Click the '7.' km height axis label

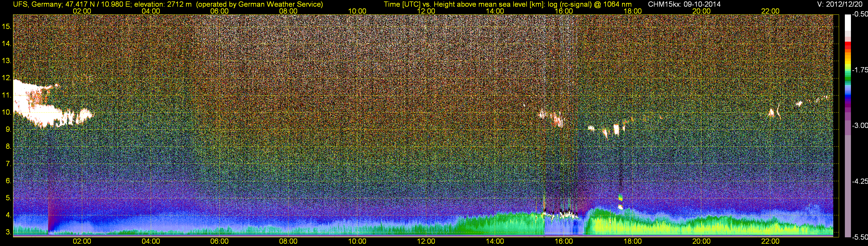8,164
